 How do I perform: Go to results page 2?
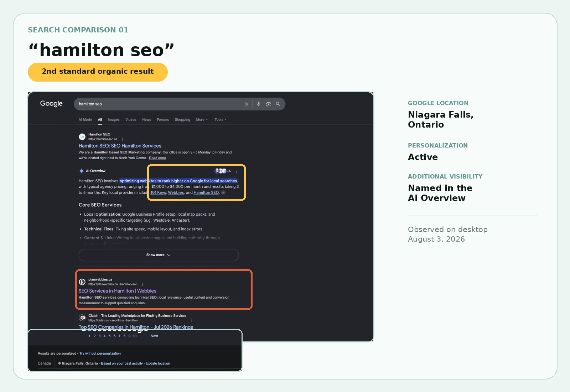[x=94, y=336]
